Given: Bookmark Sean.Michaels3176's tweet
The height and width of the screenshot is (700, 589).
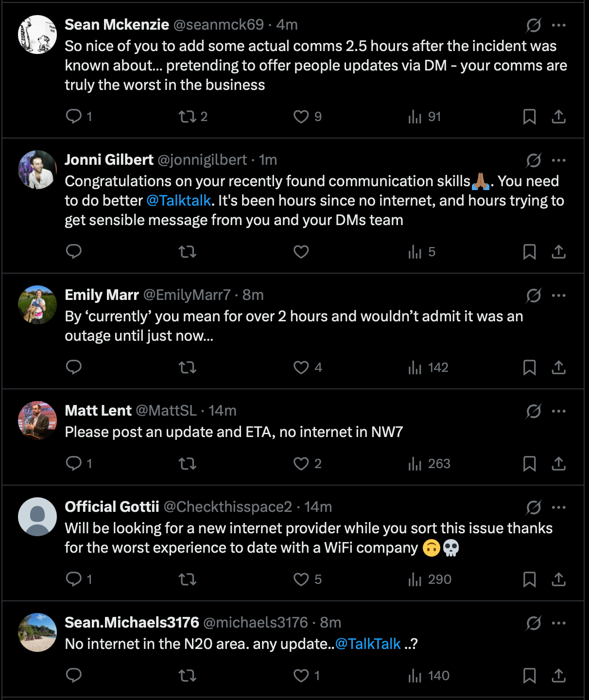Looking at the screenshot, I should tap(529, 675).
